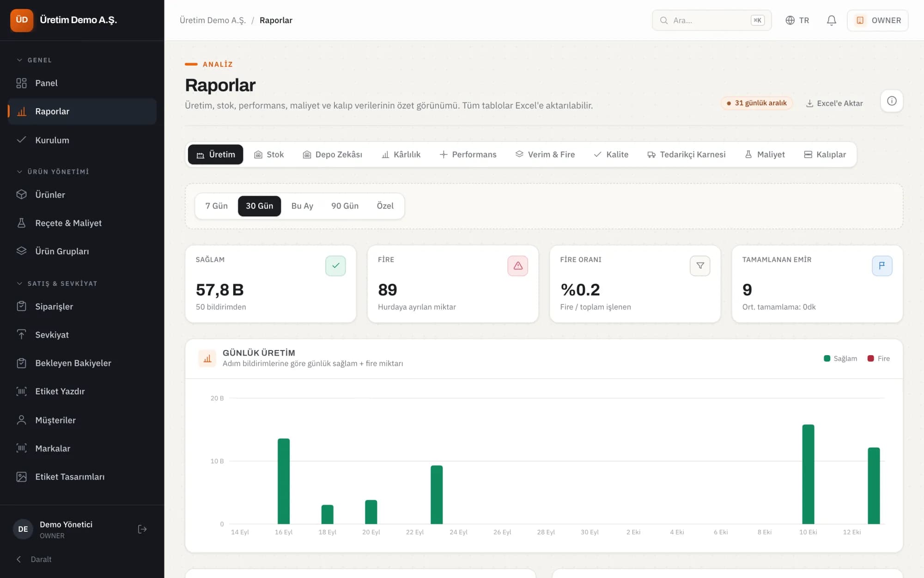The height and width of the screenshot is (578, 924).
Task: Click the green checkmark icon in Sağlam card
Action: point(335,265)
